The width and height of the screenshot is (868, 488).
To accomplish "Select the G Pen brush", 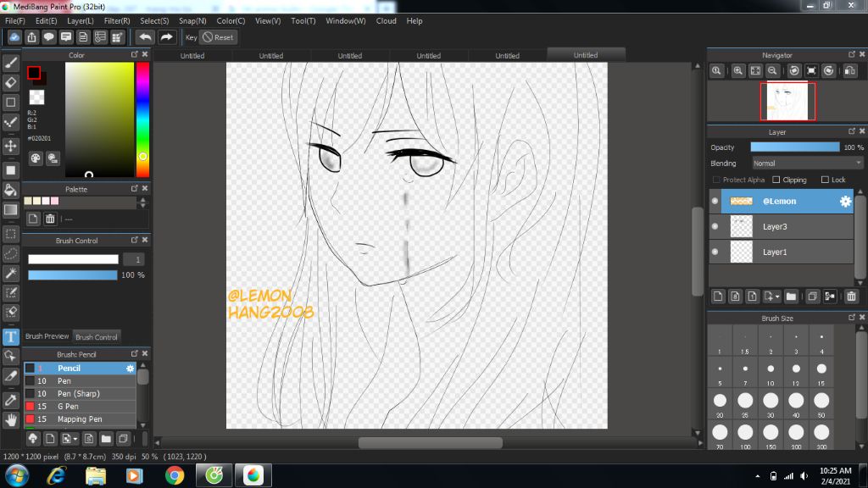I will click(80, 407).
